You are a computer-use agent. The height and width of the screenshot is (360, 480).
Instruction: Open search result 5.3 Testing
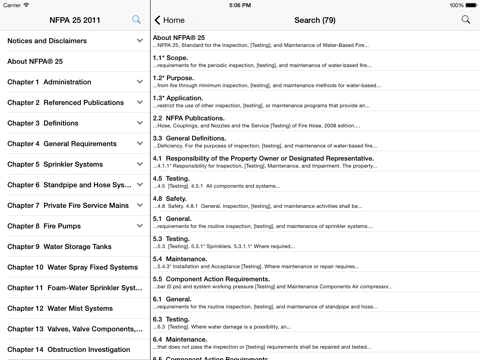(316, 242)
